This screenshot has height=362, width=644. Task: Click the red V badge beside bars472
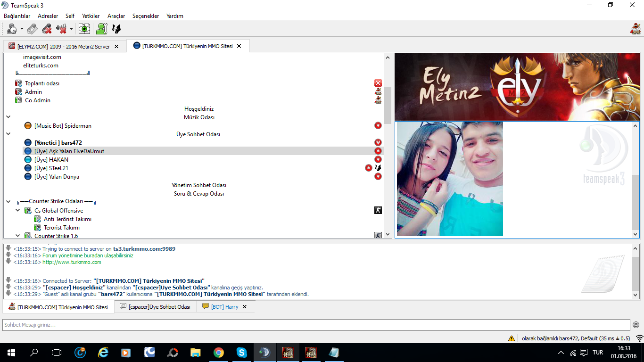pyautogui.click(x=378, y=142)
